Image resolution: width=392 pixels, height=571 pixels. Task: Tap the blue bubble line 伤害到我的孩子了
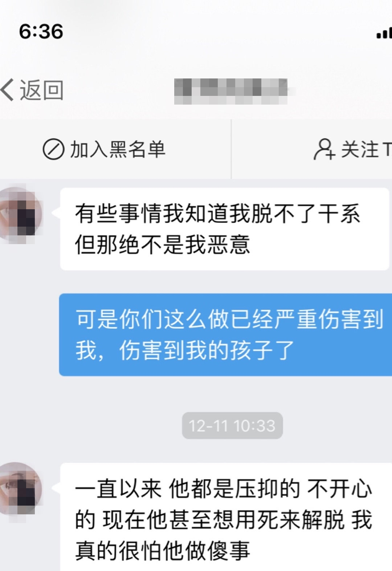(x=207, y=350)
